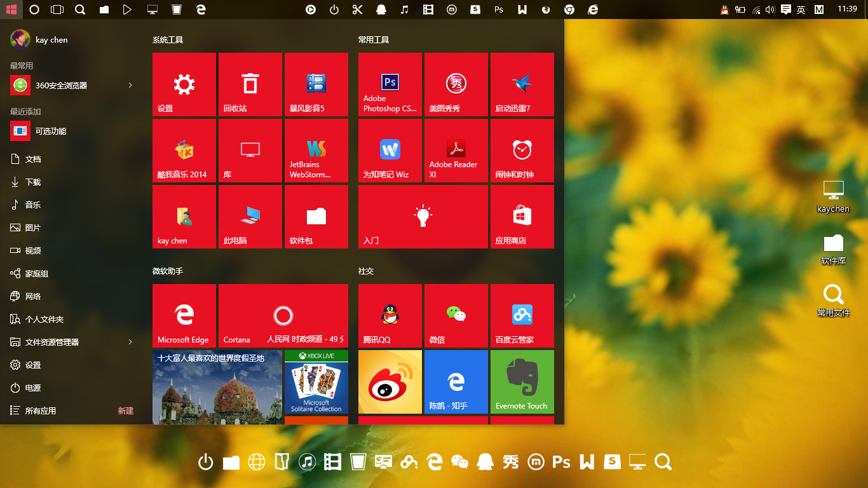Launch the Adobe Photoshop CS tile
The image size is (868, 488).
390,85
